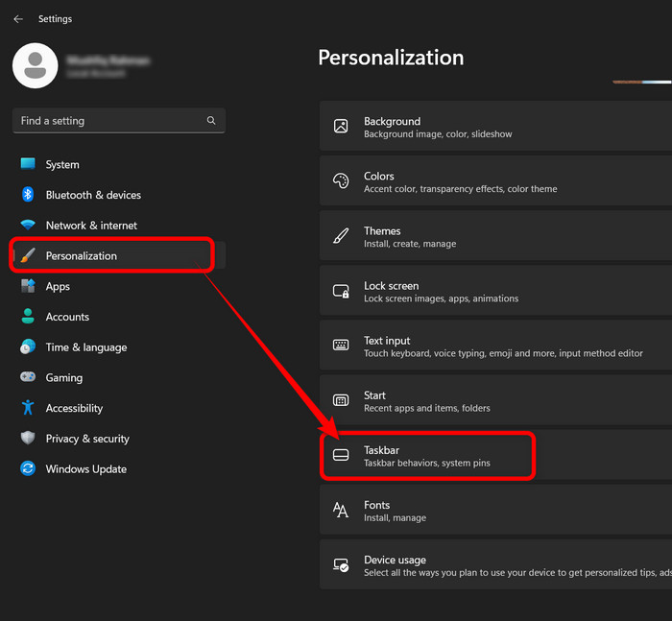Screen dimensions: 672x621
Task: Open Privacy & security settings
Action: [119, 439]
